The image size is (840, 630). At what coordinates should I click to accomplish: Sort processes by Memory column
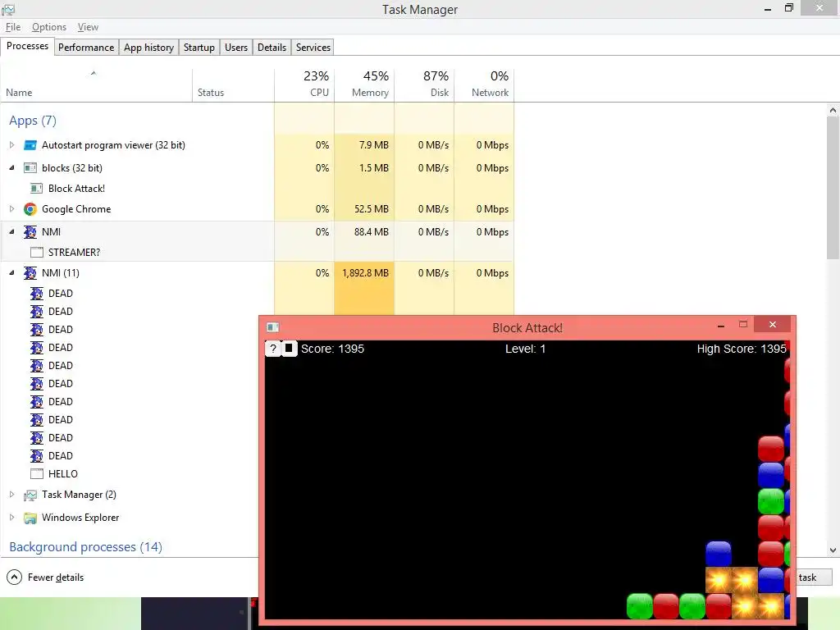[364, 85]
